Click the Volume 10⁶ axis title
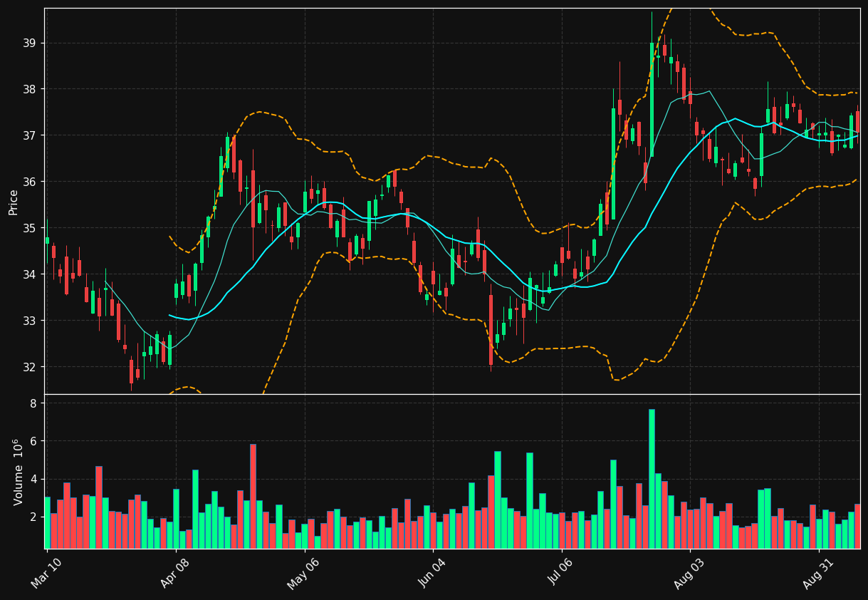The height and width of the screenshot is (600, 868). click(x=18, y=472)
